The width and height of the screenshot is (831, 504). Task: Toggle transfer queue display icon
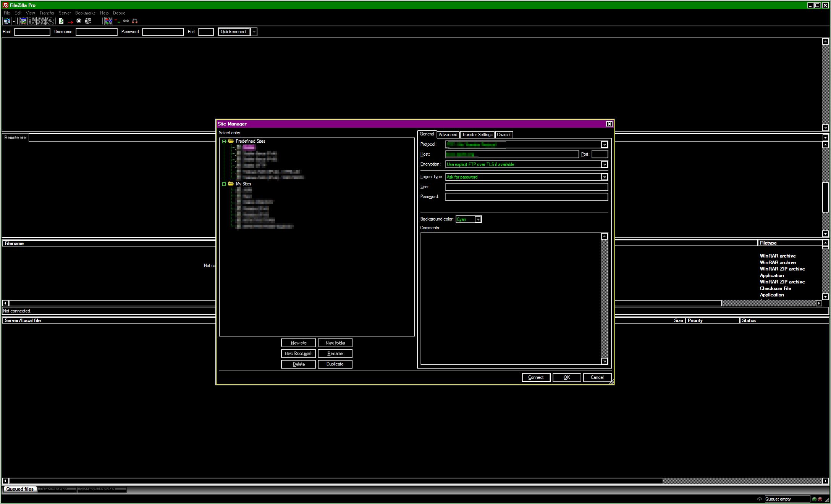[50, 21]
